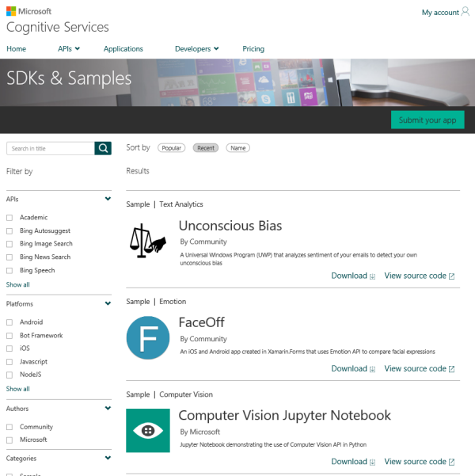
Task: Check the Bing Autosuggest filter
Action: (x=9, y=231)
